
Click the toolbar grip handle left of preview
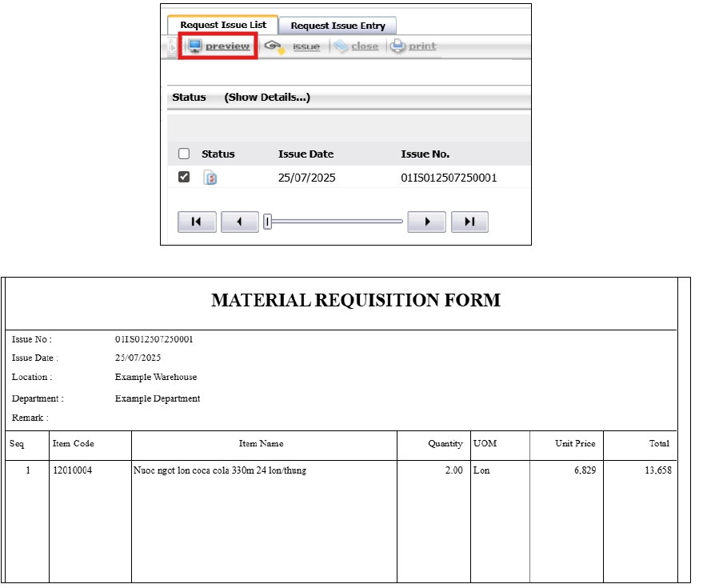172,47
